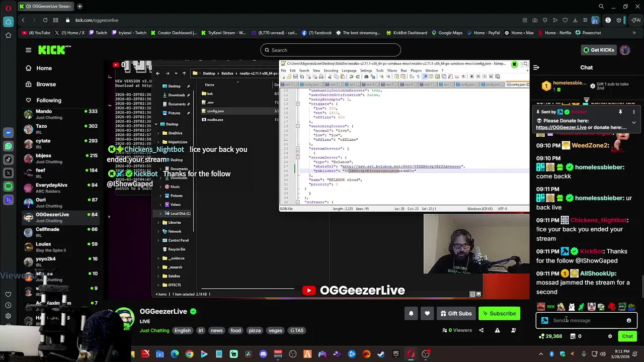The image size is (644, 362).
Task: Report the stream with warning icon
Action: click(x=497, y=330)
